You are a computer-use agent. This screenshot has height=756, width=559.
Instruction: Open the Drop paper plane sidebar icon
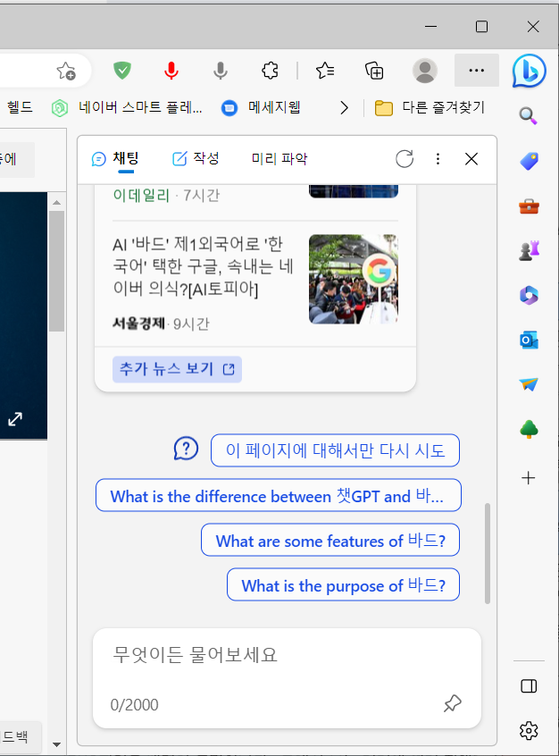coord(529,384)
